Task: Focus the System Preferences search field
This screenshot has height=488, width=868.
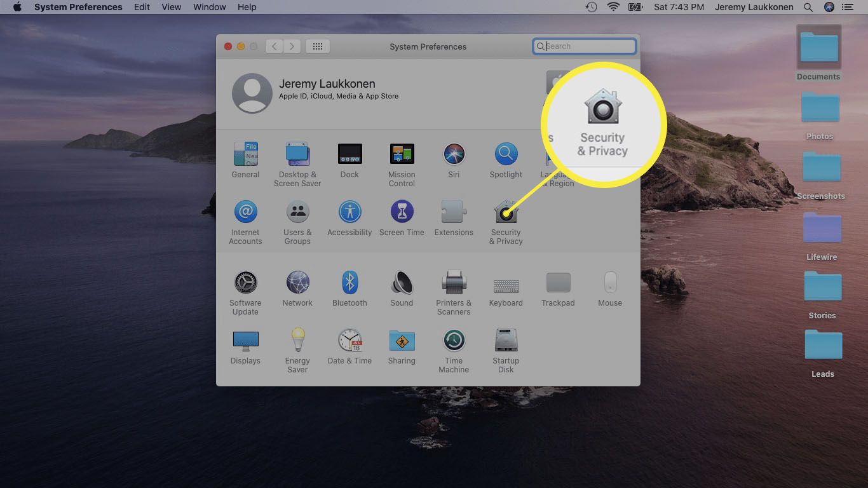Action: (x=585, y=46)
